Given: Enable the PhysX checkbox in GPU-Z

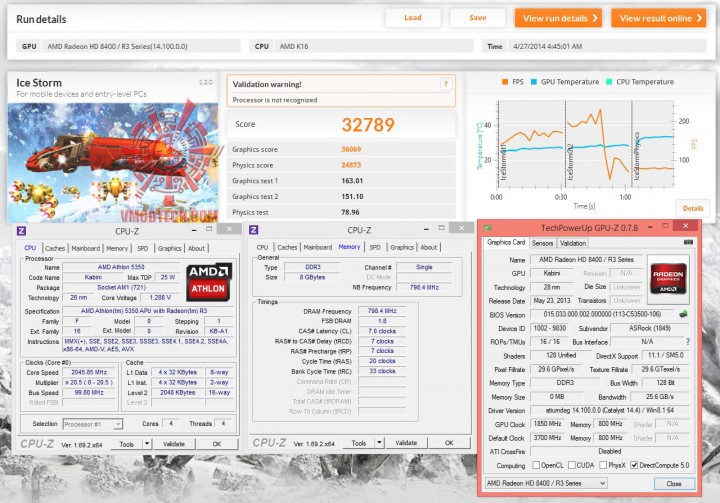Looking at the screenshot, I should click(603, 465).
